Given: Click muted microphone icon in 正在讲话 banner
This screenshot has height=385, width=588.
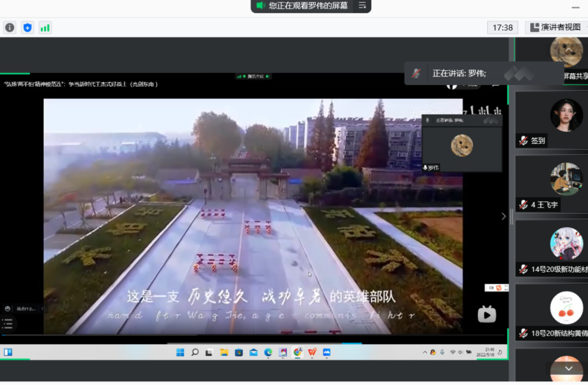Looking at the screenshot, I should [416, 73].
